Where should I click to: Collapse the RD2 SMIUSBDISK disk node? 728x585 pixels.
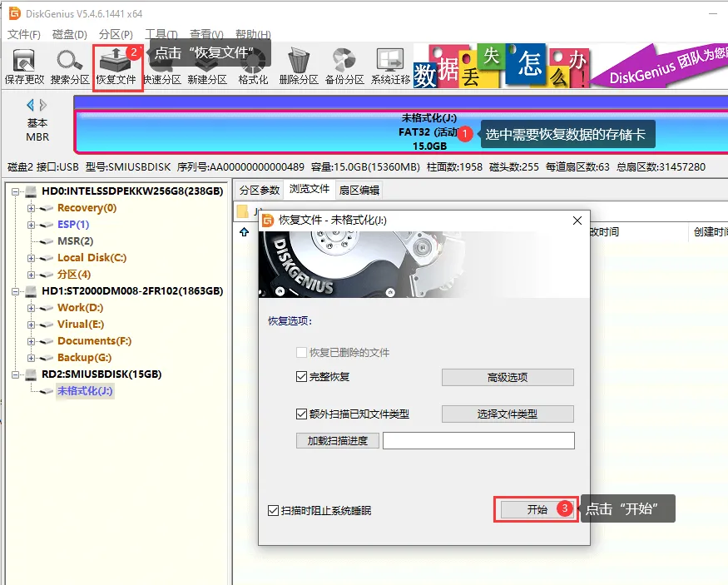point(15,374)
